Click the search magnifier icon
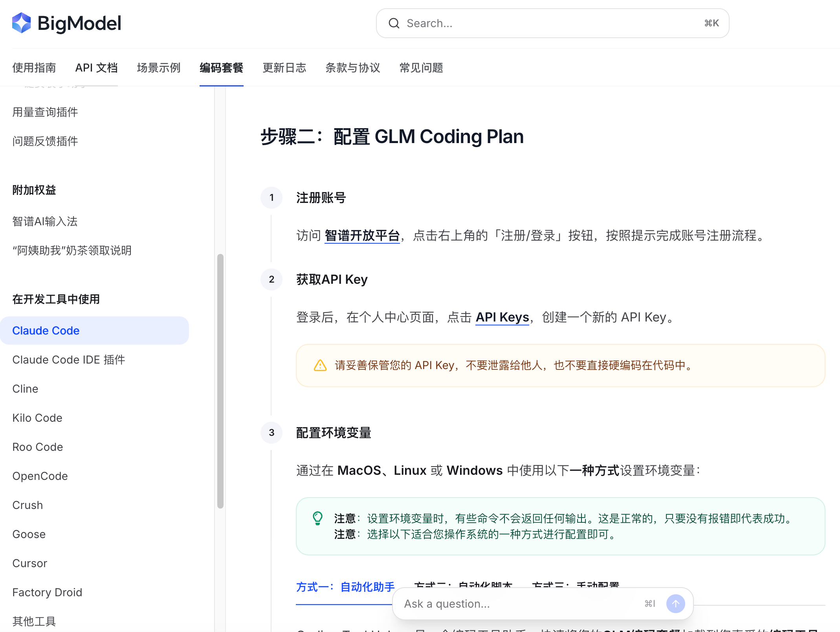This screenshot has height=632, width=840. [394, 24]
